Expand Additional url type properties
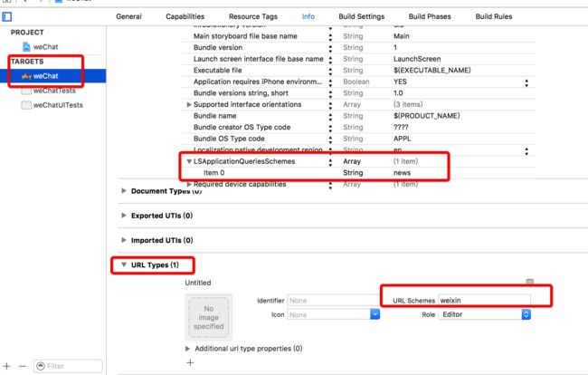Image resolution: width=588 pixels, height=375 pixels. (x=188, y=349)
